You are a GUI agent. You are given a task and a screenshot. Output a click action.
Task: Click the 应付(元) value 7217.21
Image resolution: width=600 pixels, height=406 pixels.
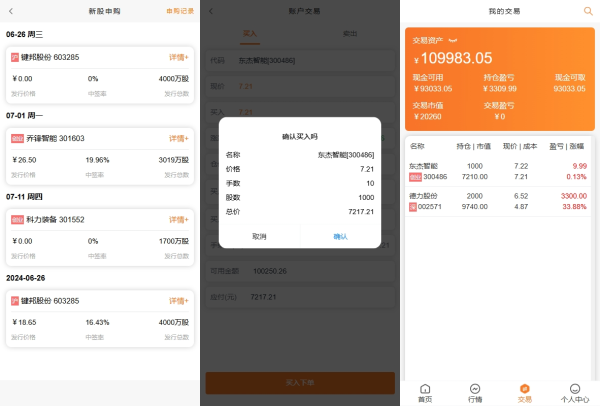point(263,297)
